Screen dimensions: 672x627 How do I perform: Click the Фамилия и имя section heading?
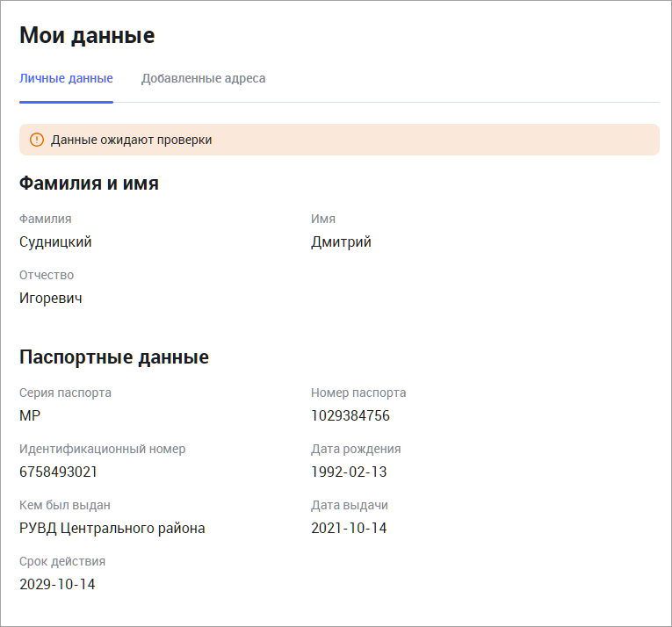coord(89,184)
